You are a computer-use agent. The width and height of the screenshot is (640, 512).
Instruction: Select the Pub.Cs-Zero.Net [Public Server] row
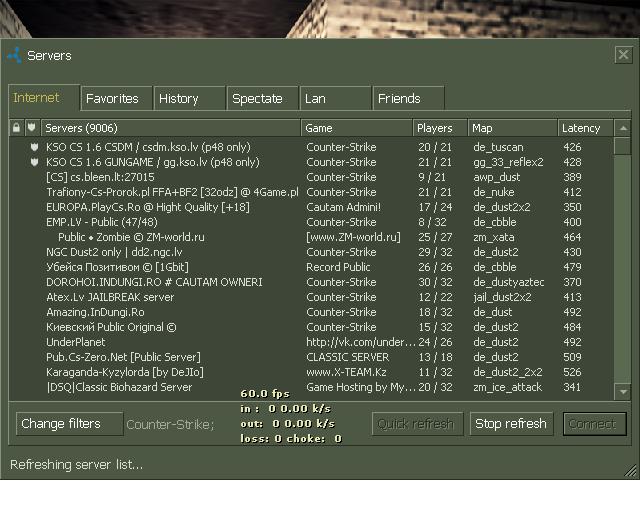click(311, 357)
